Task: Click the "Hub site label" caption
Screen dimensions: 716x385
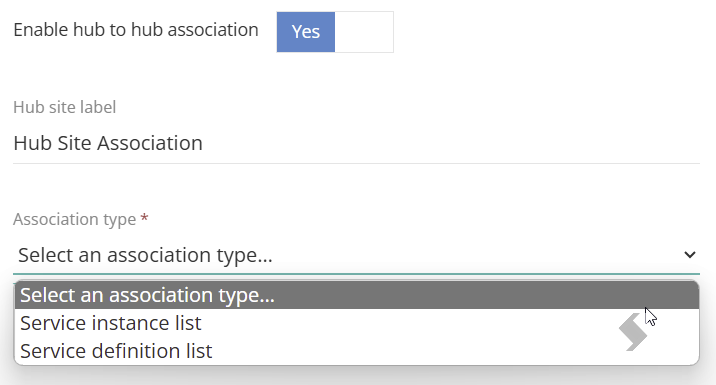Action: click(x=64, y=107)
